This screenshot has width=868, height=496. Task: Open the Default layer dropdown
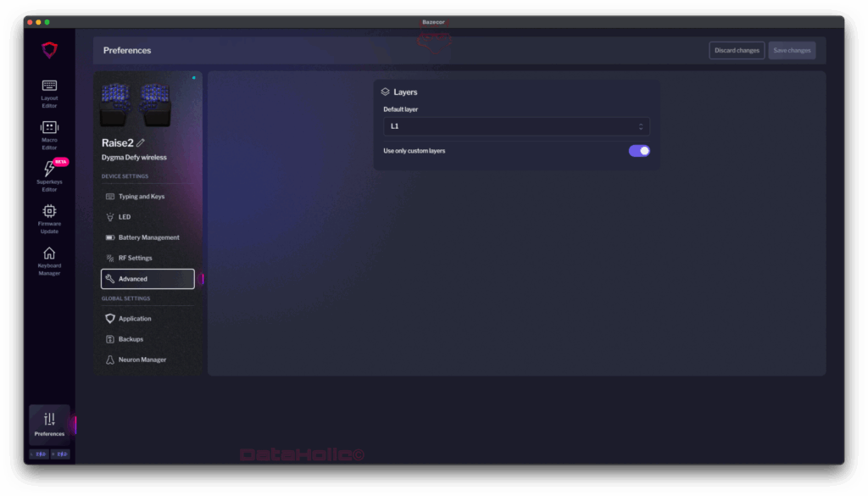coord(516,126)
